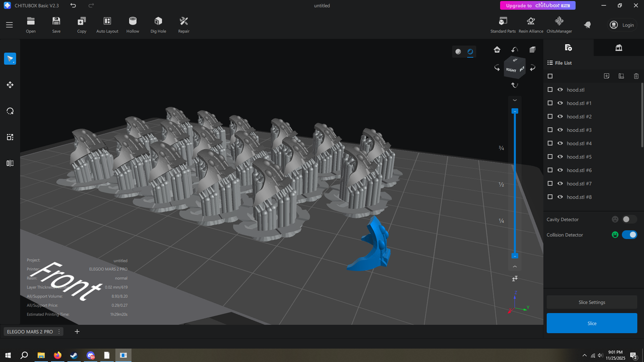Activate the Move tool in left sidebar
The width and height of the screenshot is (644, 362).
coord(10,85)
